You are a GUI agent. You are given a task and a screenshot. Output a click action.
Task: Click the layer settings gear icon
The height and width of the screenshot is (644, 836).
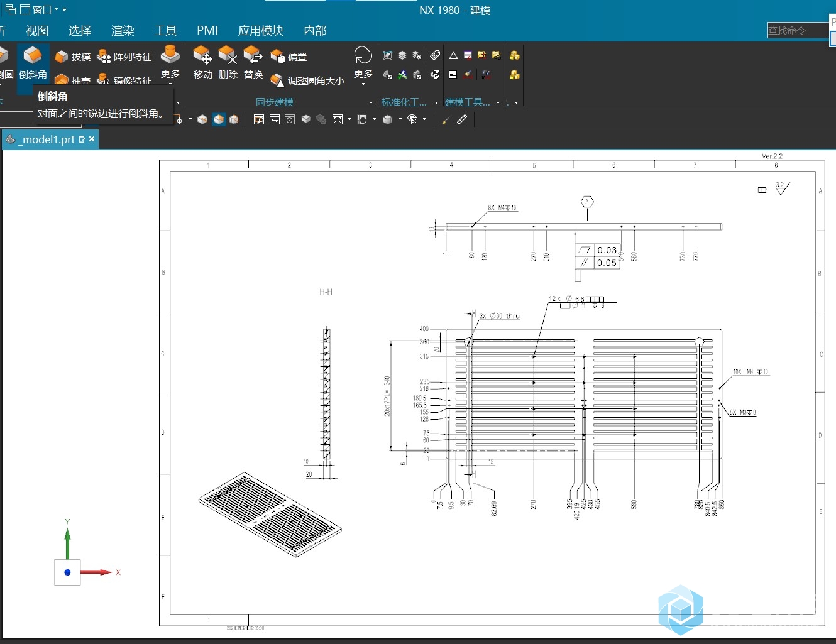417,55
